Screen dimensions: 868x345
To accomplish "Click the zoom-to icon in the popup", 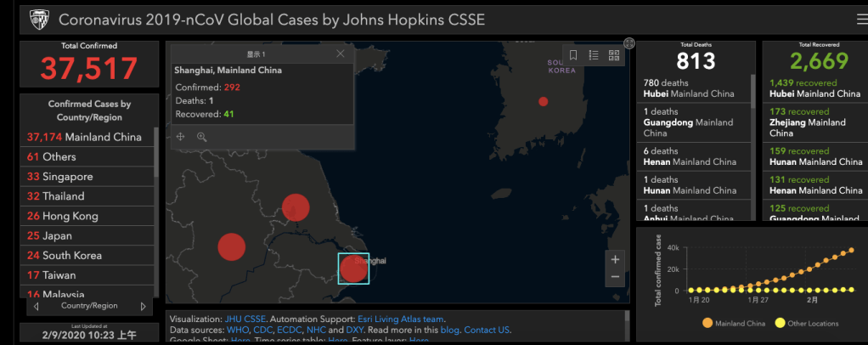I will coord(202,136).
